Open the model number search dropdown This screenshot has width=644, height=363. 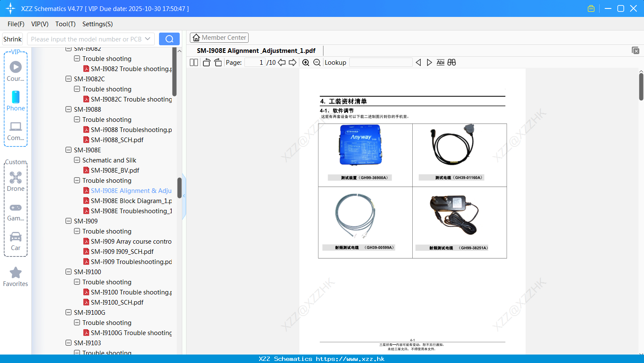coord(147,38)
